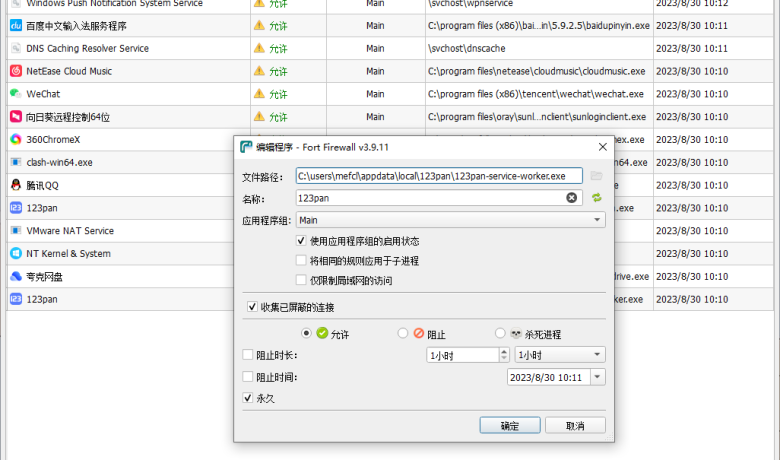The image size is (780, 460).
Task: Click the NT Kernel & System icon
Action: [x=16, y=253]
